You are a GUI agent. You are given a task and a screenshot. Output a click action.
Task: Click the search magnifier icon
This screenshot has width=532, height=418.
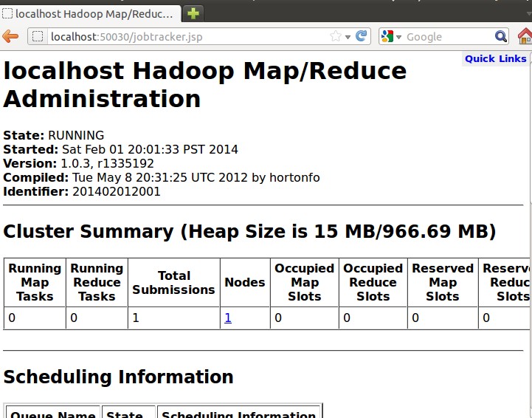[x=501, y=36]
